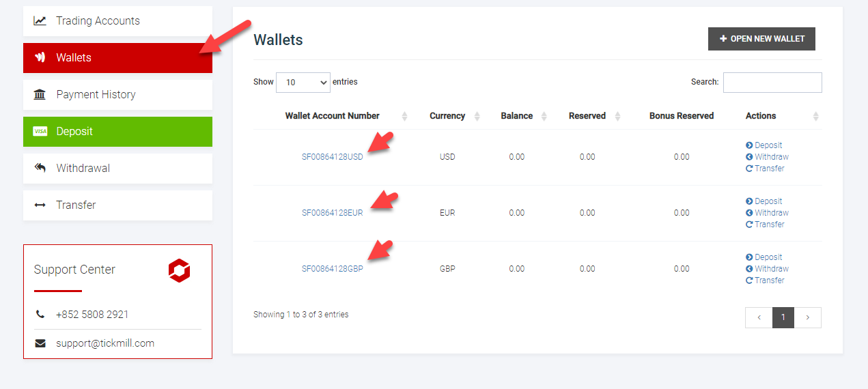Viewport: 868px width, 389px height.
Task: Click Transfer link for EUR wallet
Action: tap(765, 225)
